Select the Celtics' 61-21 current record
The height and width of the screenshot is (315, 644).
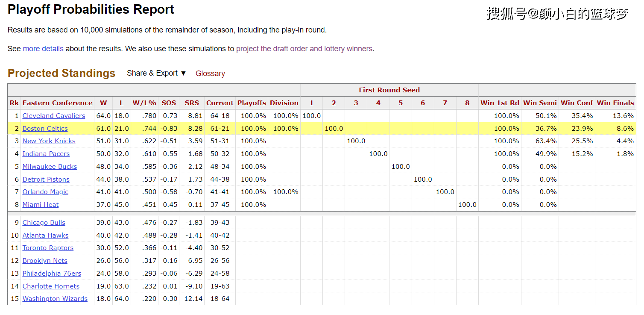(220, 128)
